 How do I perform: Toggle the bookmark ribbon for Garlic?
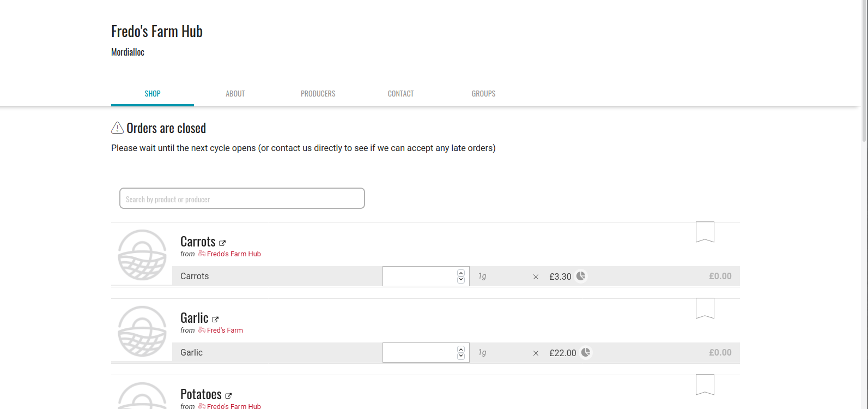(x=705, y=308)
